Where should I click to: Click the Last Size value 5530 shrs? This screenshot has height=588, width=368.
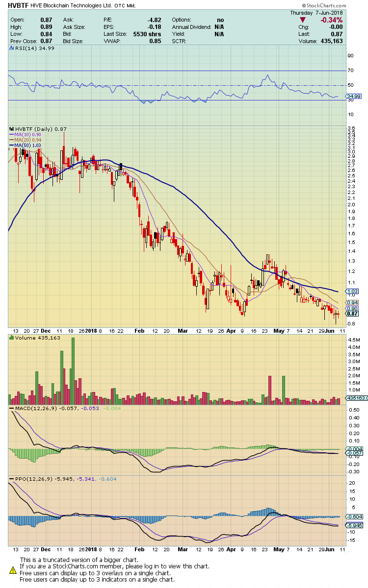[147, 34]
